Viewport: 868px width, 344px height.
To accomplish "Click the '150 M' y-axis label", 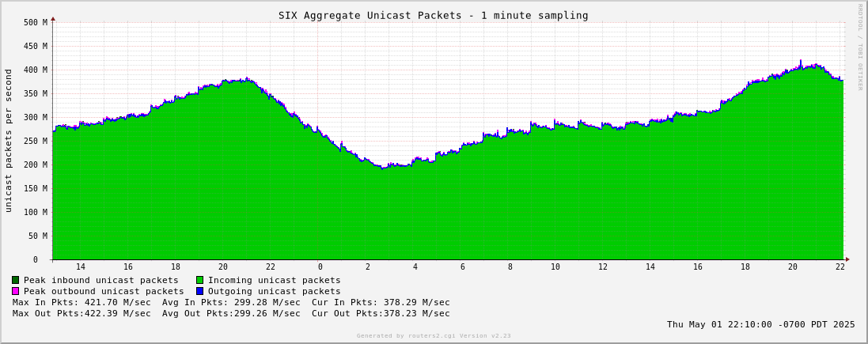I will (36, 188).
